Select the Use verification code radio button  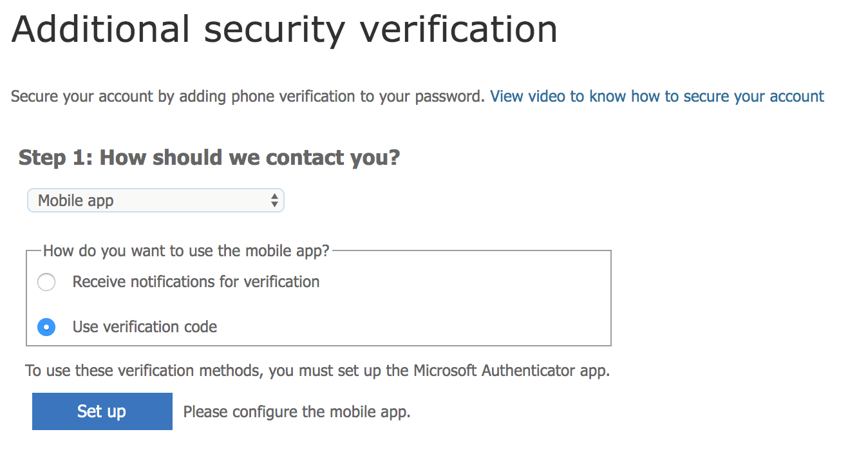tap(46, 327)
